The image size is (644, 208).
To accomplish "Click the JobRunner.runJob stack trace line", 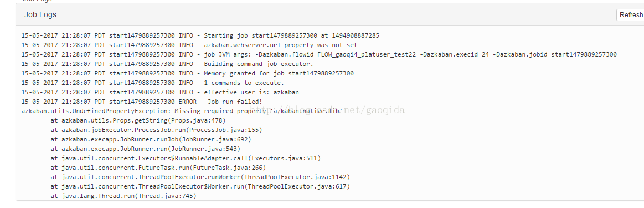I will click(151, 140).
